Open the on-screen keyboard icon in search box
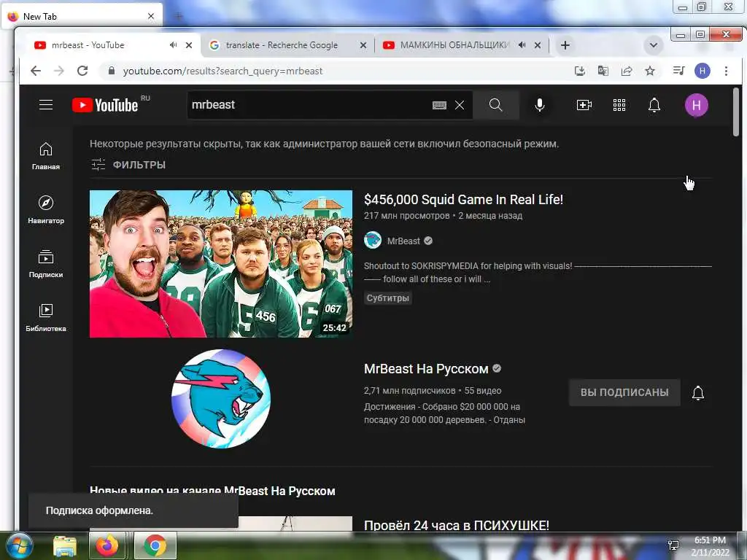This screenshot has height=560, width=747. [439, 105]
